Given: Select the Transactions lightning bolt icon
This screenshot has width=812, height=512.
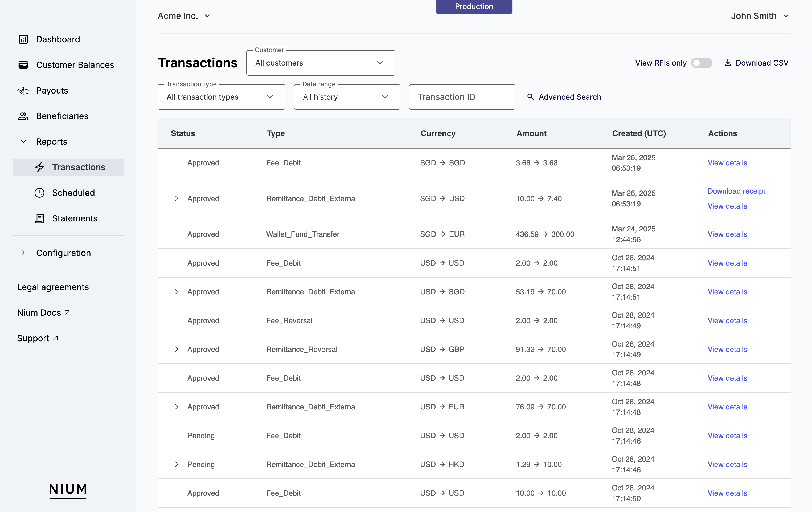Looking at the screenshot, I should pyautogui.click(x=39, y=167).
